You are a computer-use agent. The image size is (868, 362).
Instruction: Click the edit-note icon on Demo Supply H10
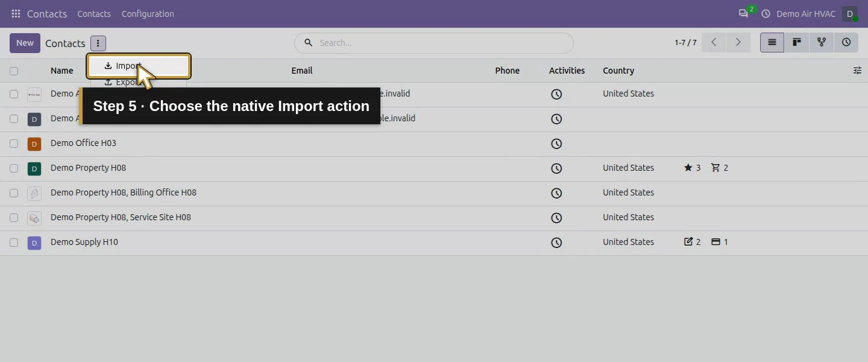[x=688, y=242]
